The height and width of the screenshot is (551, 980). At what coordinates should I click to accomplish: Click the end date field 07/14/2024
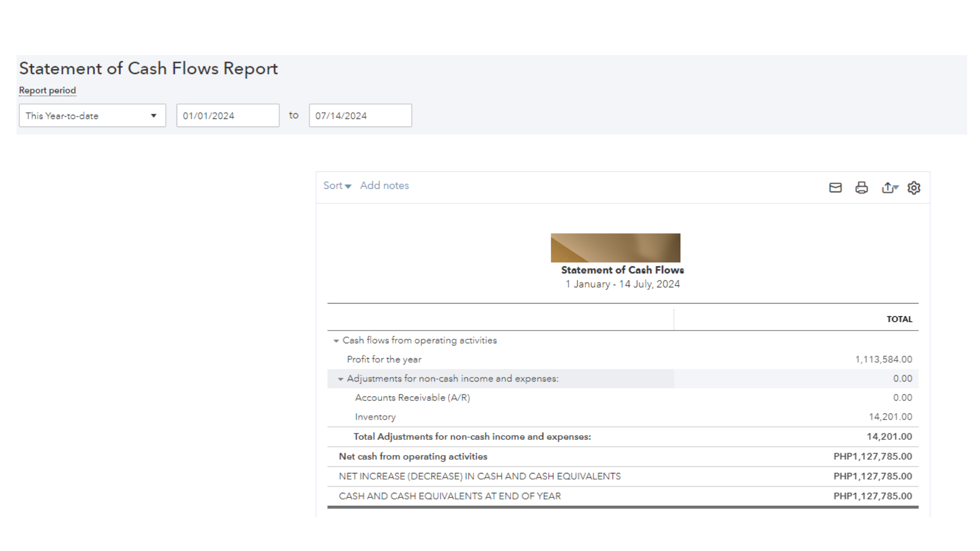(360, 116)
